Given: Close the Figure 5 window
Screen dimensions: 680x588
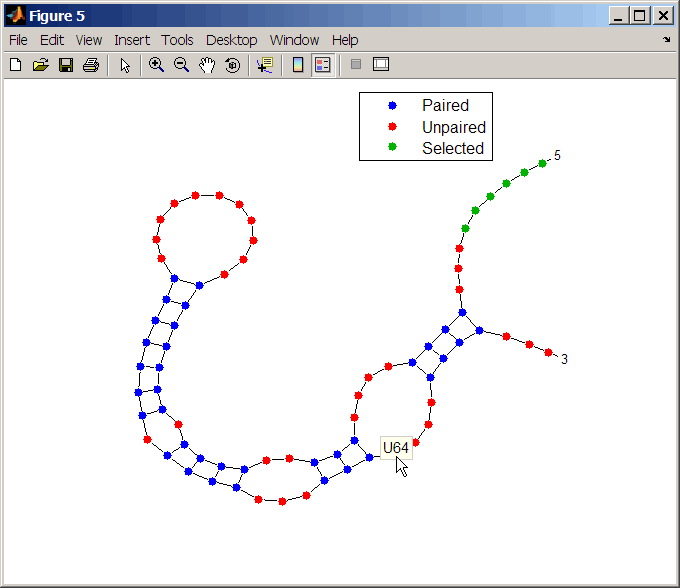Looking at the screenshot, I should pos(663,16).
